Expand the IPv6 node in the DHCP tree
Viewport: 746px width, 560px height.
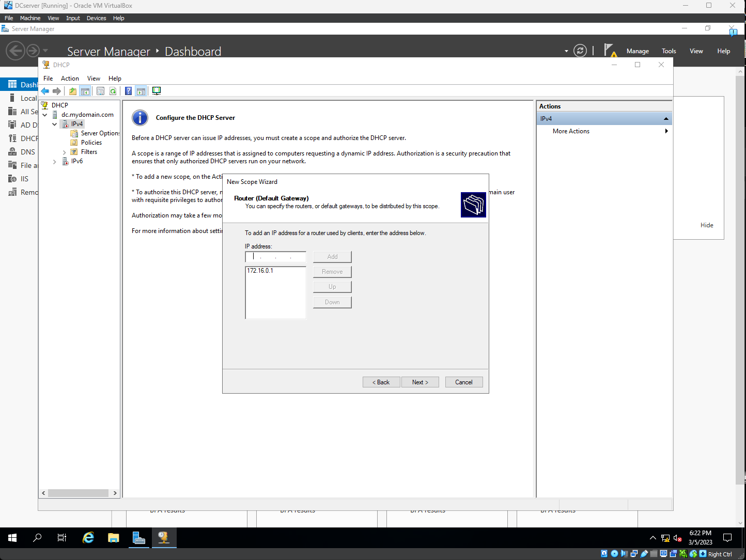click(x=55, y=161)
